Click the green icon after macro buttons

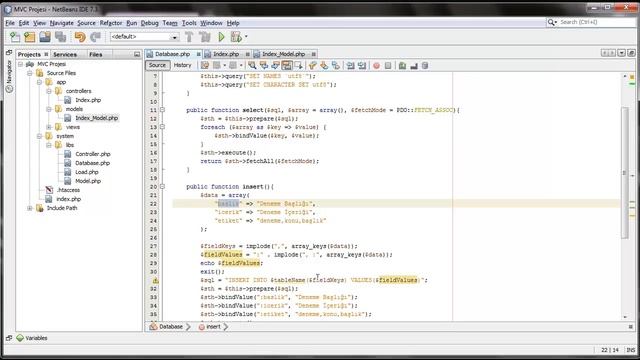(402, 65)
